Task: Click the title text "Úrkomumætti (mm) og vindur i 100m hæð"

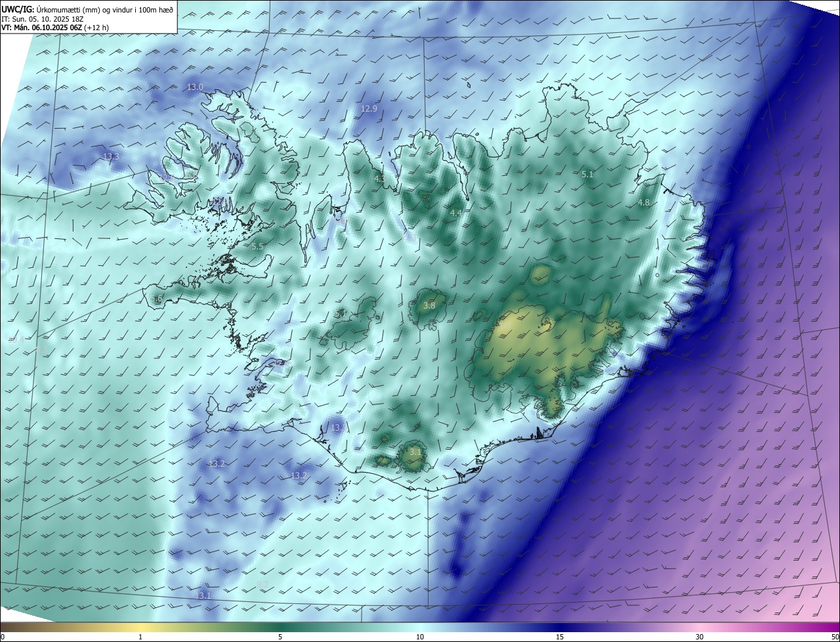Action: [104, 9]
